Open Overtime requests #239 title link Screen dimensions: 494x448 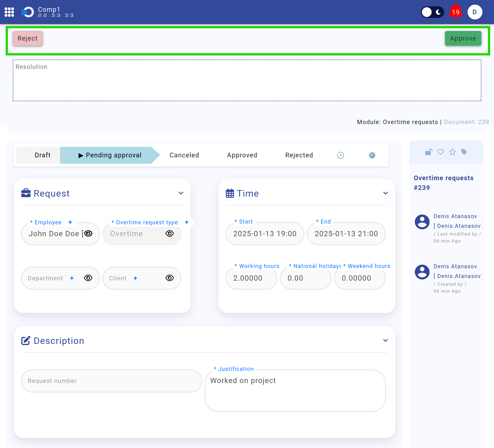444,183
